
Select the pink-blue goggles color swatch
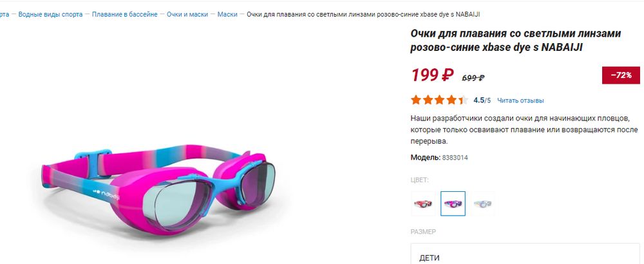click(453, 203)
